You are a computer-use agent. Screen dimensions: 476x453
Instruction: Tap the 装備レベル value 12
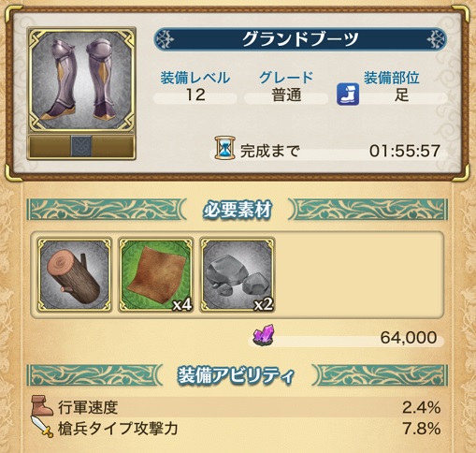(195, 95)
